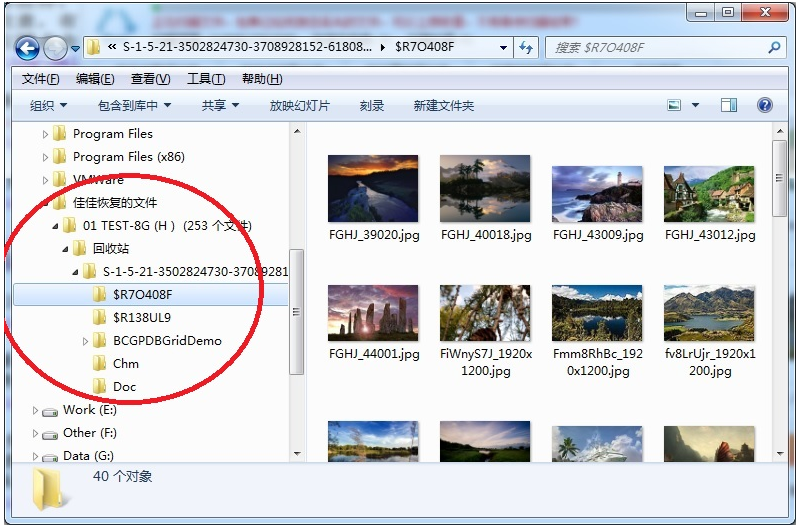This screenshot has width=802, height=526.
Task: Open the address bar history dropdown
Action: coord(503,48)
